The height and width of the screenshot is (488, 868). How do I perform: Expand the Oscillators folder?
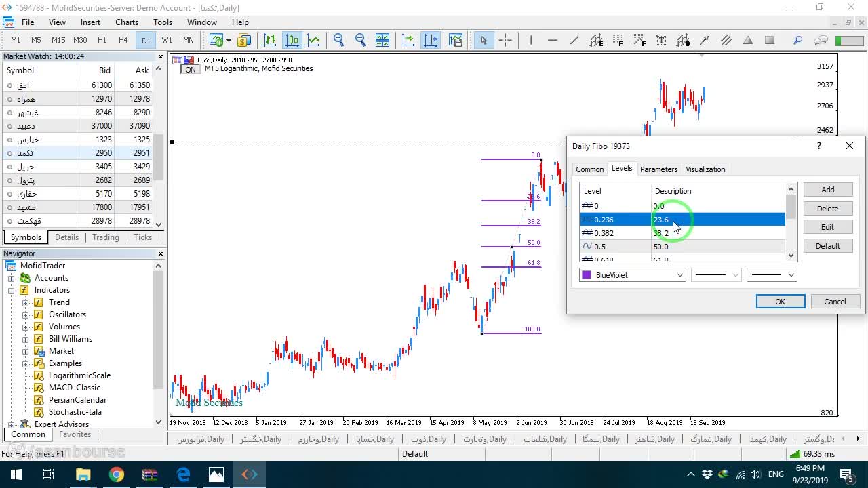[x=26, y=314]
